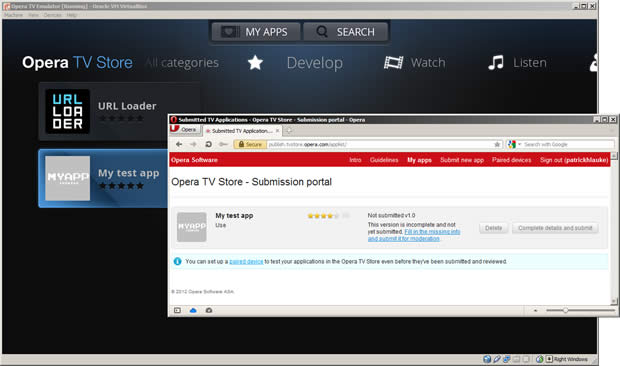The width and height of the screenshot is (620, 366).
Task: Click VirtualBox optical disk status icon
Action: [487, 359]
